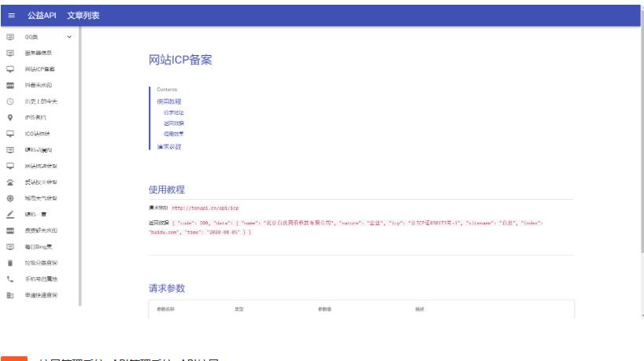This screenshot has height=361, width=644.
Task: Jump to 请求地址 in Contents list
Action: [x=174, y=112]
